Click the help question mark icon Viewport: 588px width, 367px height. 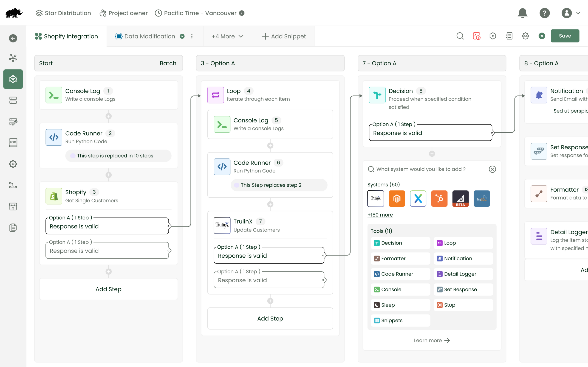click(x=545, y=13)
